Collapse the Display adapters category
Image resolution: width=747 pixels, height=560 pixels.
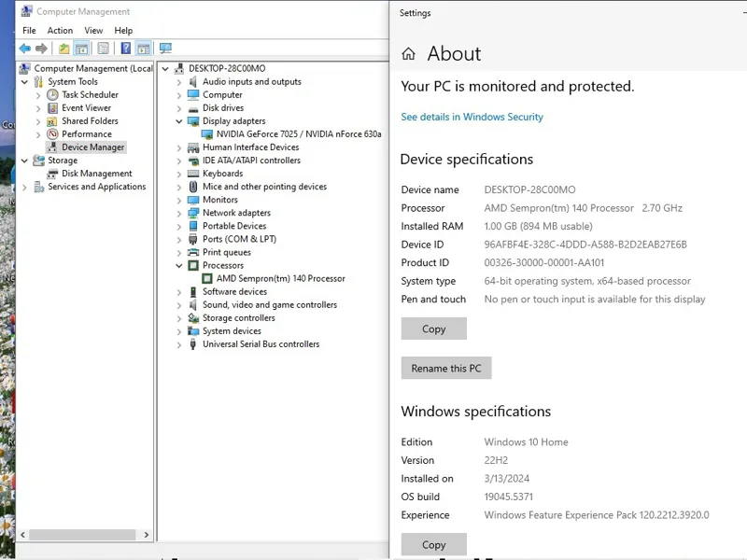179,121
